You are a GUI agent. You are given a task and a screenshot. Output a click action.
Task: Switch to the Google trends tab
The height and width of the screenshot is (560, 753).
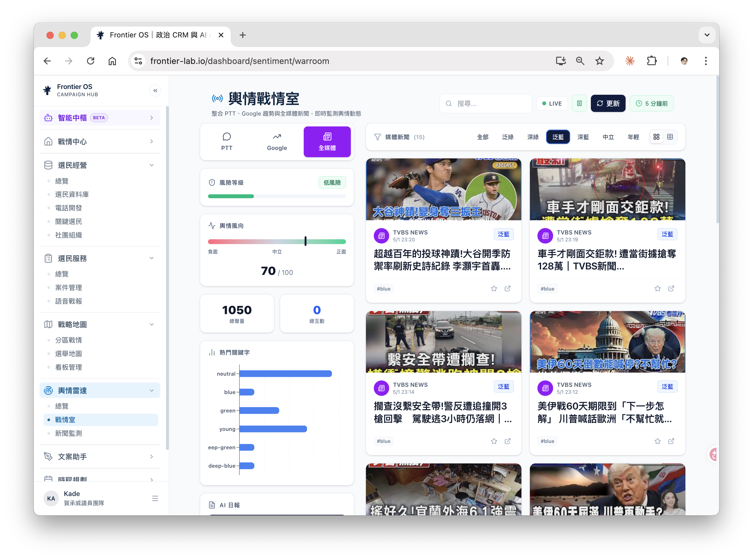277,142
